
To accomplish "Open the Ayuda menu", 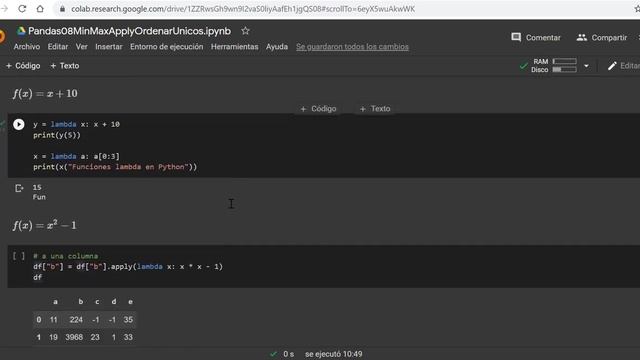I will (277, 47).
